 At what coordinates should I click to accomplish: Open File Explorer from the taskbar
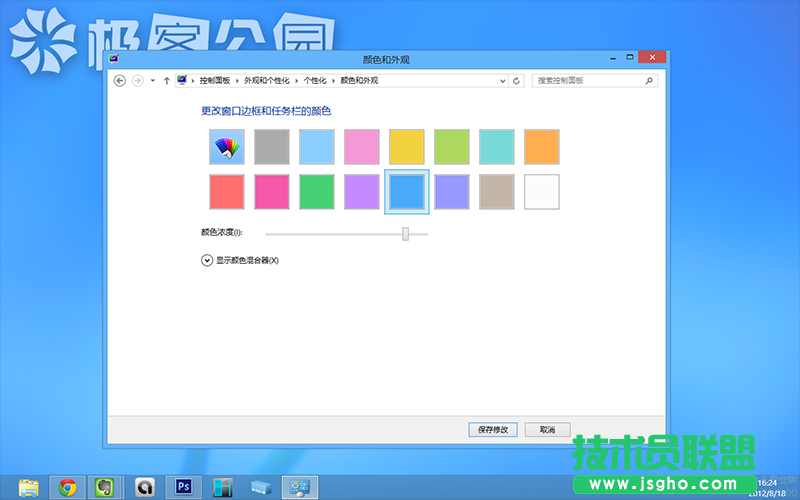click(x=29, y=488)
